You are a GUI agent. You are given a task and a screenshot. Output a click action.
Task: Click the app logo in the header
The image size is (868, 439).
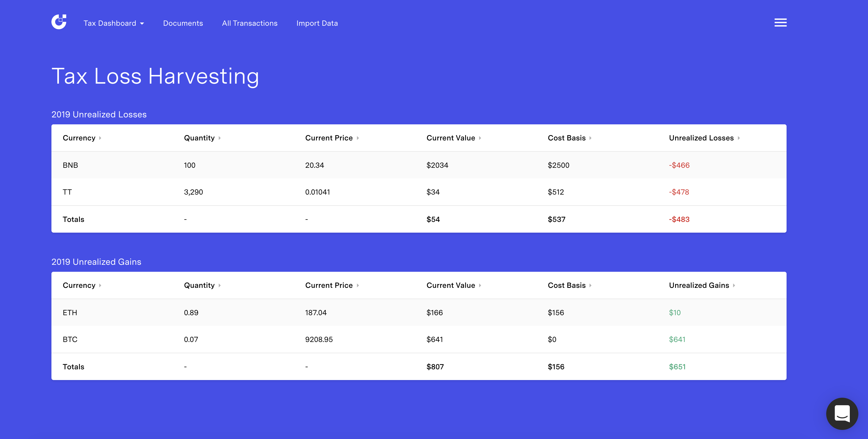59,22
